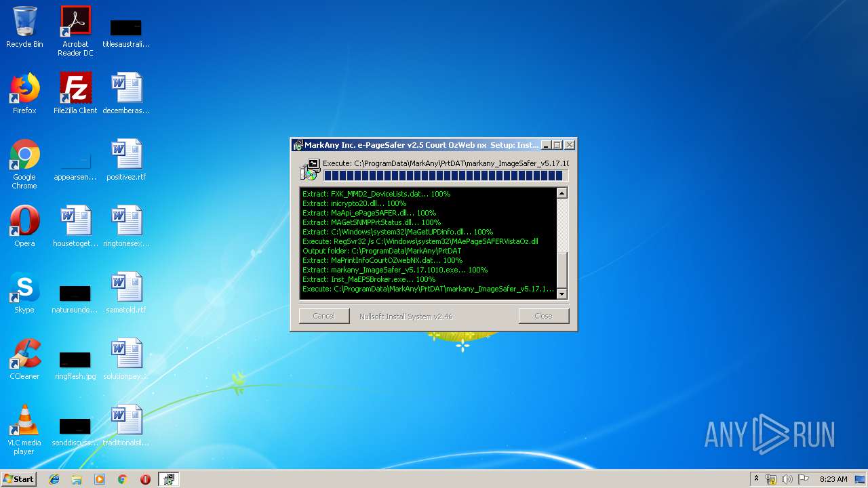Show hidden tray icons arrow
The image size is (868, 488).
[x=756, y=479]
